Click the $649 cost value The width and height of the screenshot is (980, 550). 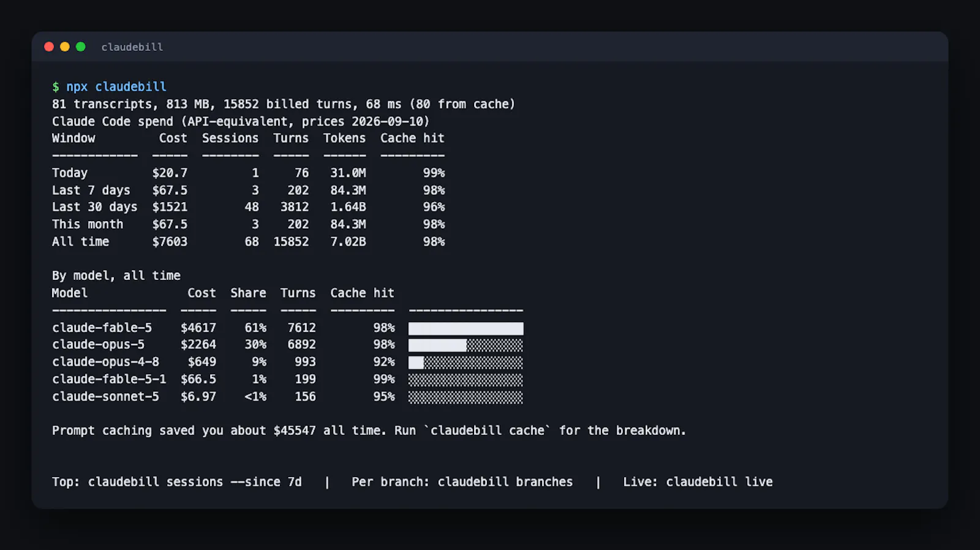[x=202, y=362]
